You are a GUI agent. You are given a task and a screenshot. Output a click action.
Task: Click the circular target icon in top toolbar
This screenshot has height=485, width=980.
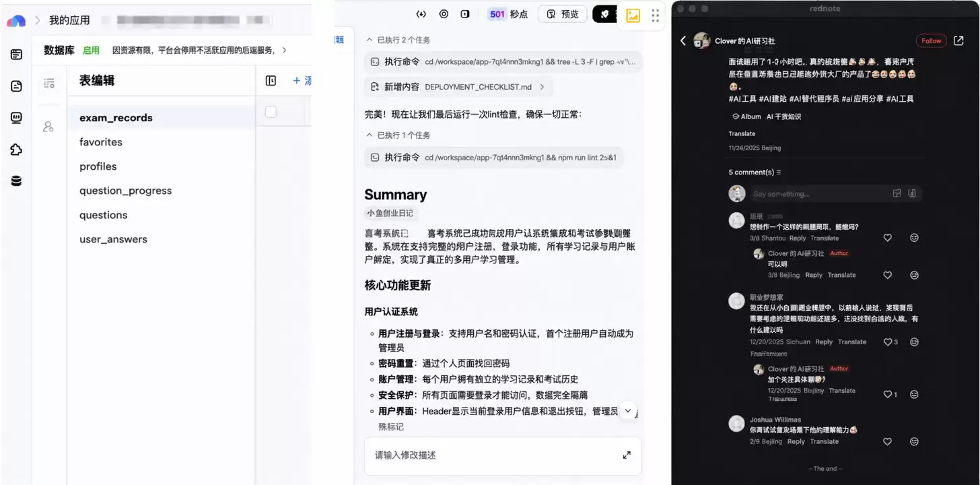444,14
